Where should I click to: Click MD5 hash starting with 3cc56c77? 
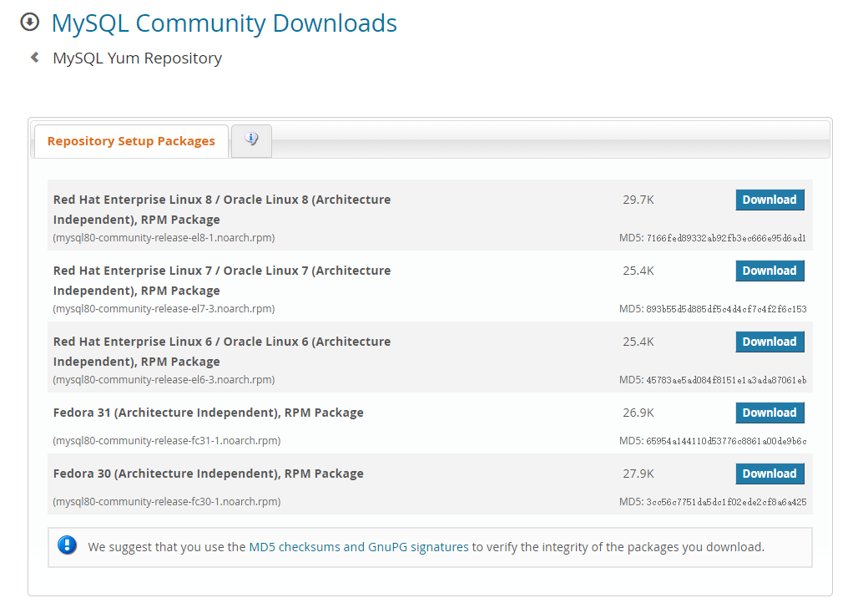point(726,502)
